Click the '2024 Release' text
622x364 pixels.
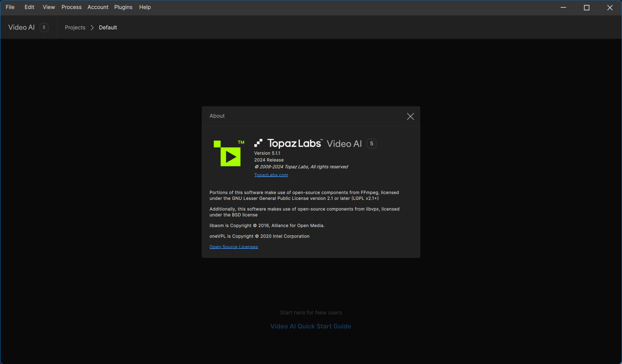click(x=269, y=160)
